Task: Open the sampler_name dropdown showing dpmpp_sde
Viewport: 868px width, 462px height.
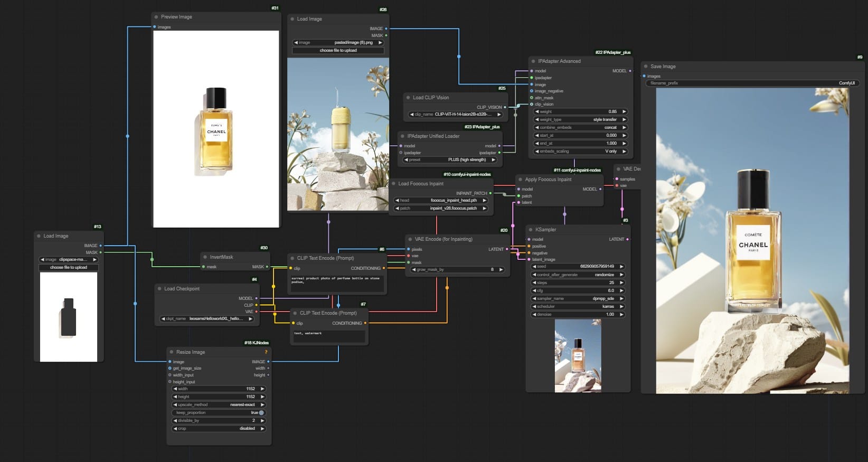Action: tap(578, 298)
